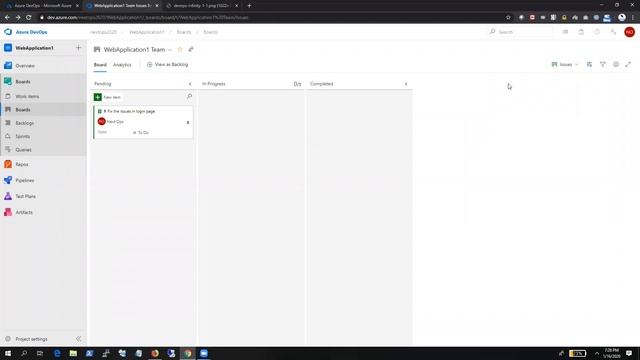The height and width of the screenshot is (360, 640).
Task: Open board view options icon
Action: pyautogui.click(x=589, y=64)
